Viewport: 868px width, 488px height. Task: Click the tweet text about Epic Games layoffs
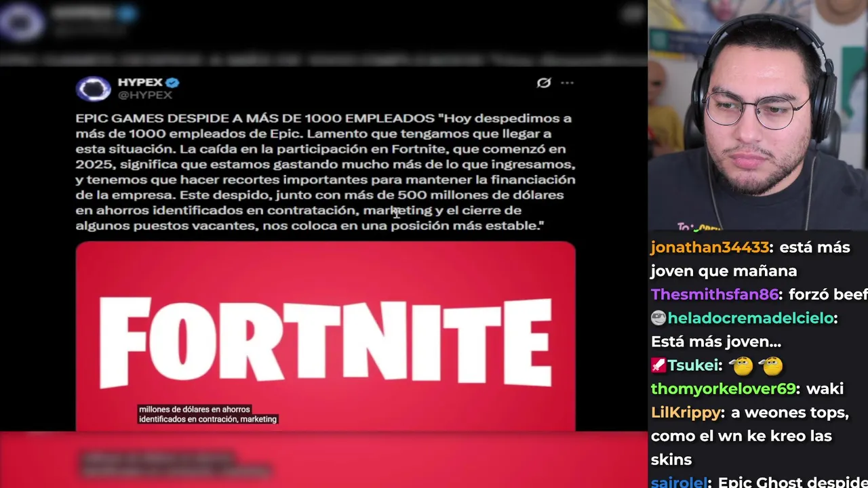(x=325, y=171)
